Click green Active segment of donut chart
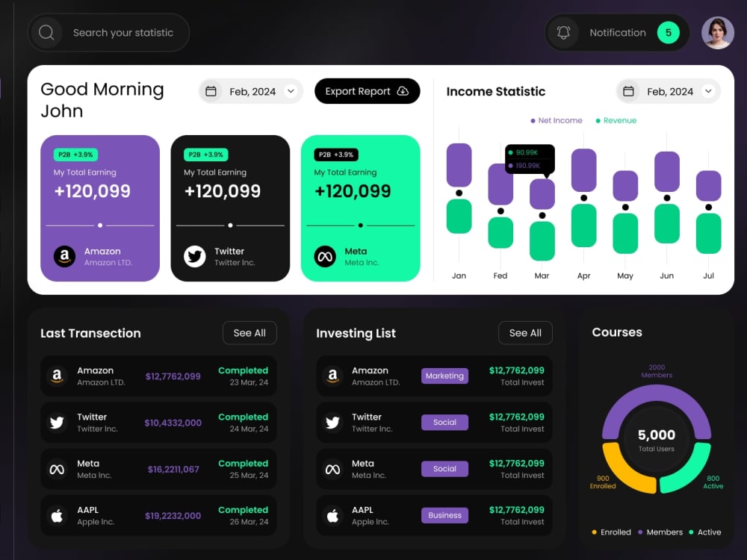Viewport: 747px width, 560px height. (689, 471)
